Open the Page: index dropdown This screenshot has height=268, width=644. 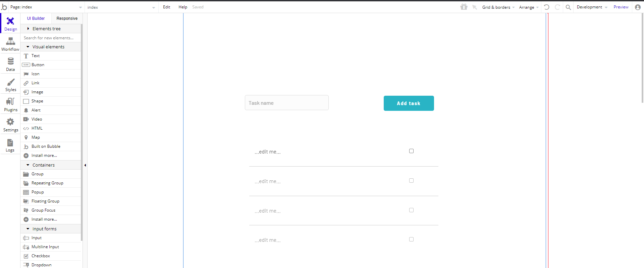coord(46,7)
